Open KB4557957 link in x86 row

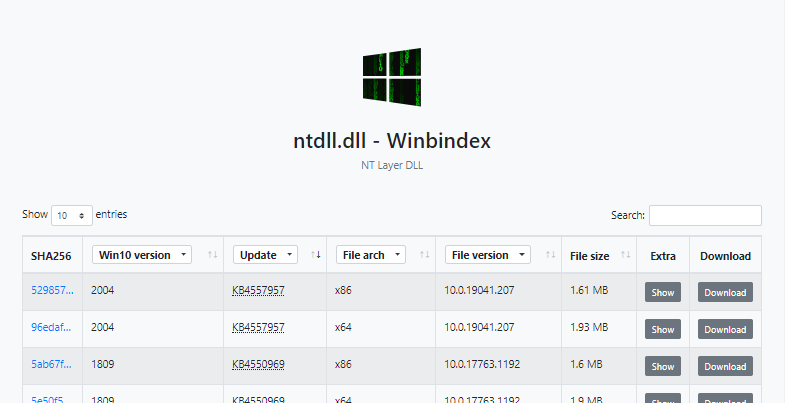258,290
